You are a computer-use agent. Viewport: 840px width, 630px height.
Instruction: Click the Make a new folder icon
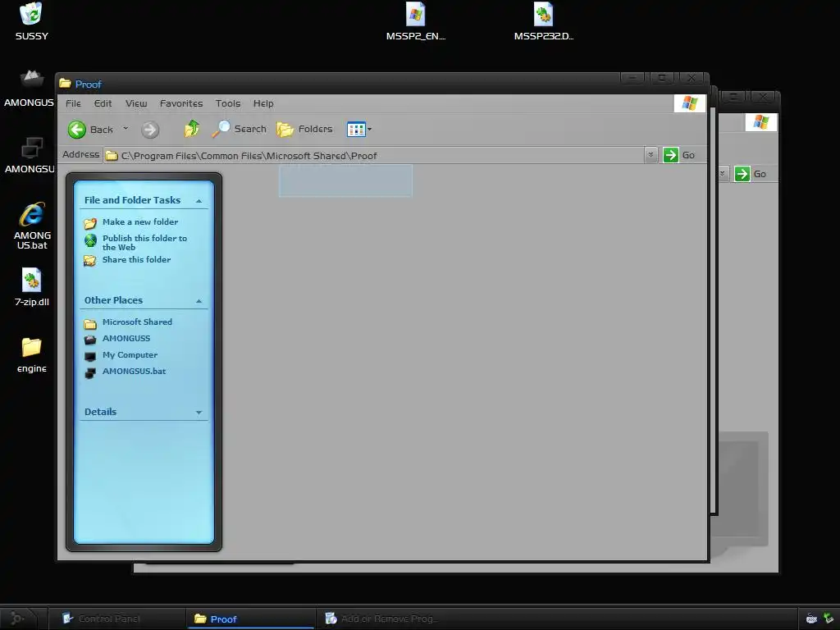(x=90, y=223)
